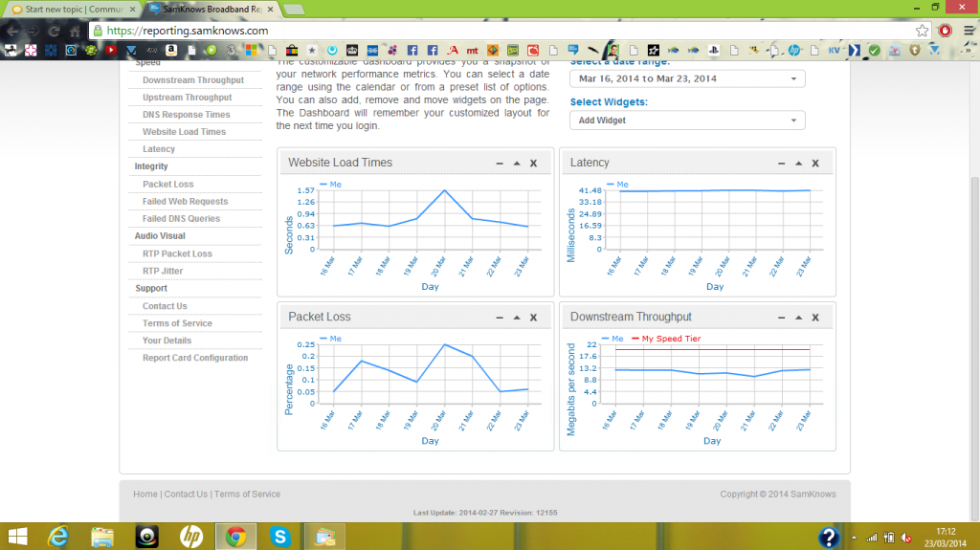The image size is (980, 550).
Task: Open Upstream Throughput in the sidebar
Action: 187,98
